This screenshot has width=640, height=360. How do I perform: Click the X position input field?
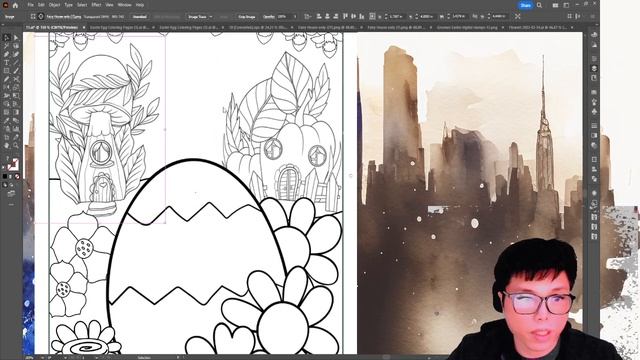point(396,16)
